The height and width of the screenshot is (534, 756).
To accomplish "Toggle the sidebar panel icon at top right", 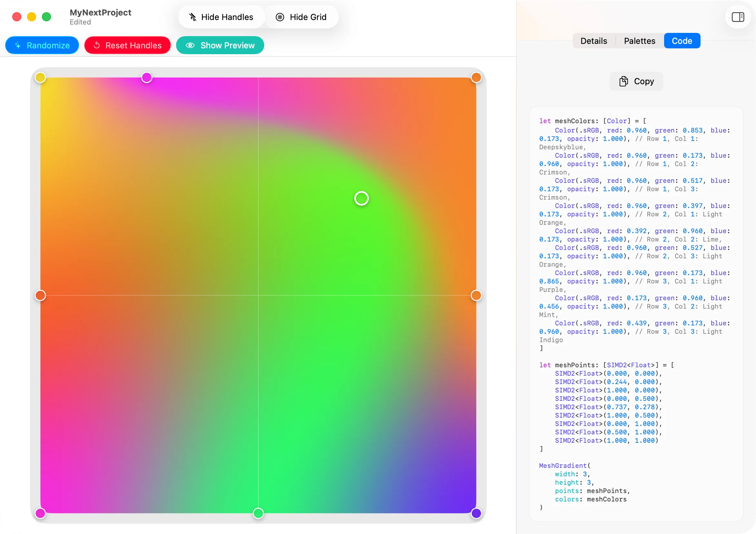I will pyautogui.click(x=738, y=17).
